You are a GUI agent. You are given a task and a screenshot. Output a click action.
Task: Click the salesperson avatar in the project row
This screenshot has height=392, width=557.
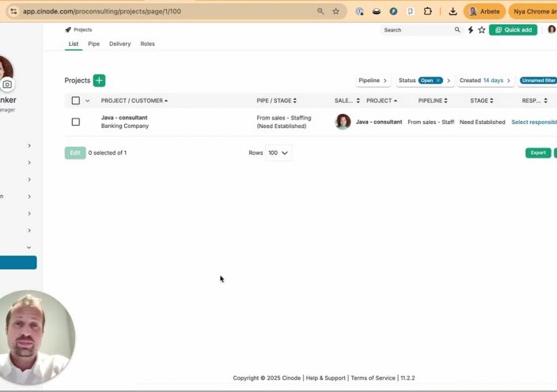coord(343,122)
